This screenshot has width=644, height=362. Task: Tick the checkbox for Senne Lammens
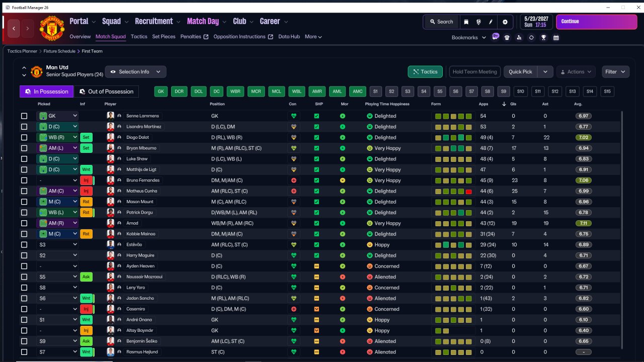[24, 116]
